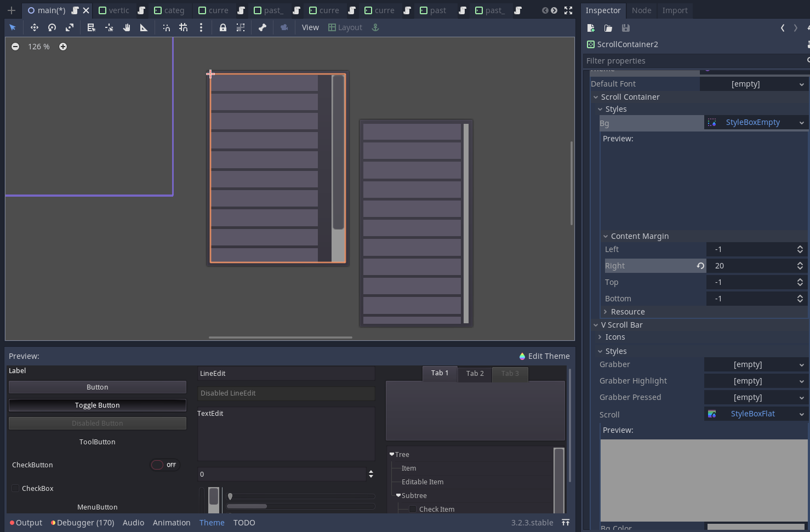
Task: Enable the Pan mode tool
Action: point(127,27)
